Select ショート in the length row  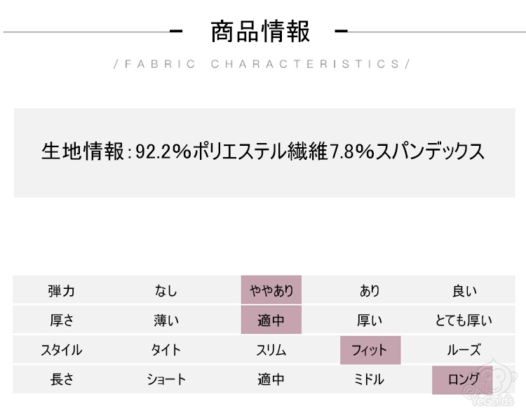[166, 379]
